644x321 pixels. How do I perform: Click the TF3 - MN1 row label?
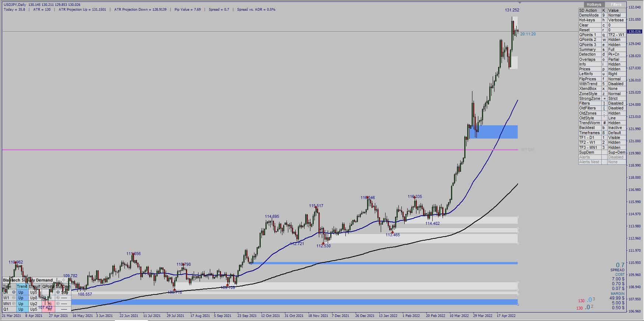click(590, 147)
